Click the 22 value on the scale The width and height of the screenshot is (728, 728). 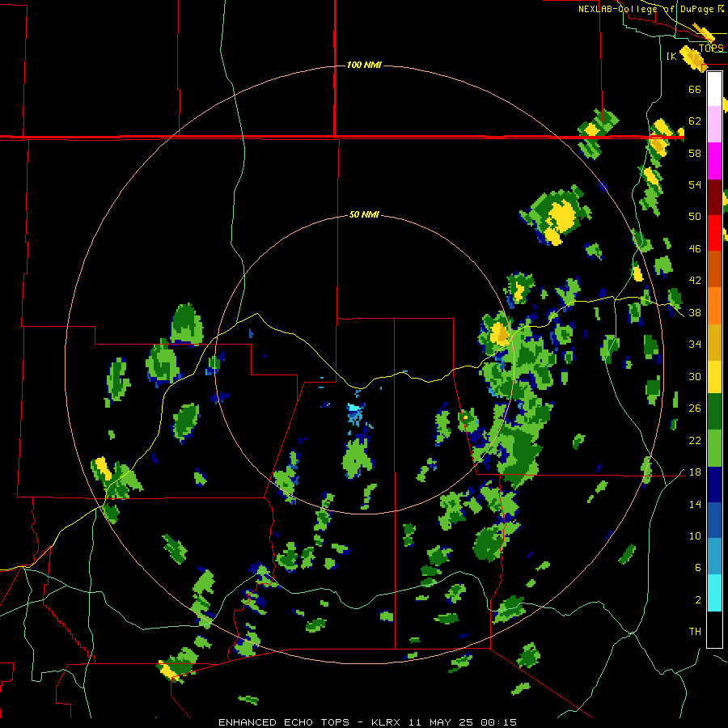[x=695, y=440]
